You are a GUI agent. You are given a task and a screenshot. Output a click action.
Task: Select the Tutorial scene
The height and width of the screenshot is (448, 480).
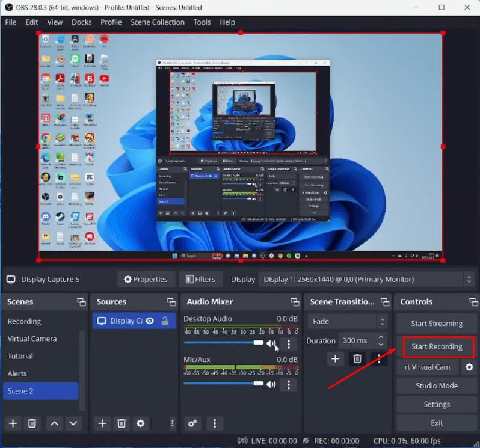click(40, 356)
